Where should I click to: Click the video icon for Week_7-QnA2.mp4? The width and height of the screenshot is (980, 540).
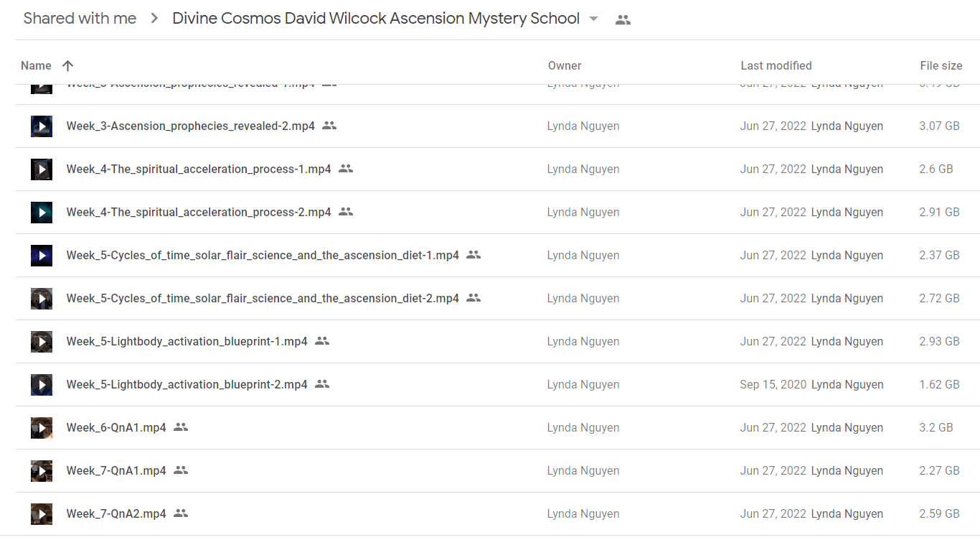click(x=42, y=514)
